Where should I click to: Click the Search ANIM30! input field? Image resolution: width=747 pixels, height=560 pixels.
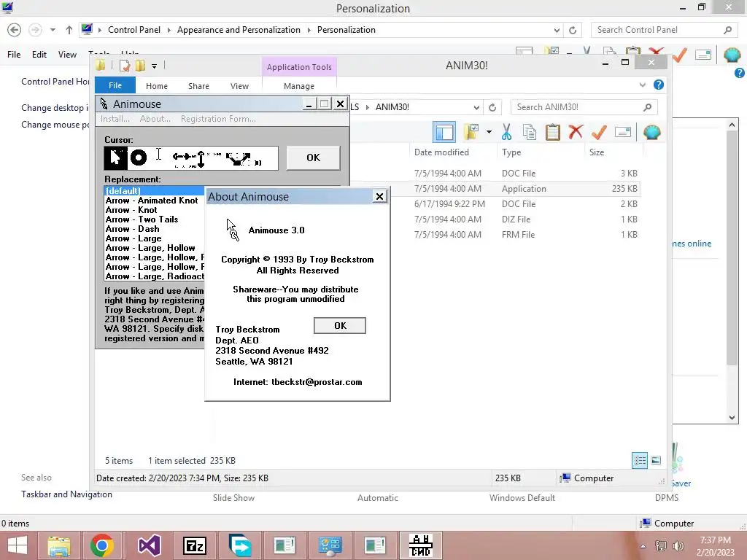[584, 107]
